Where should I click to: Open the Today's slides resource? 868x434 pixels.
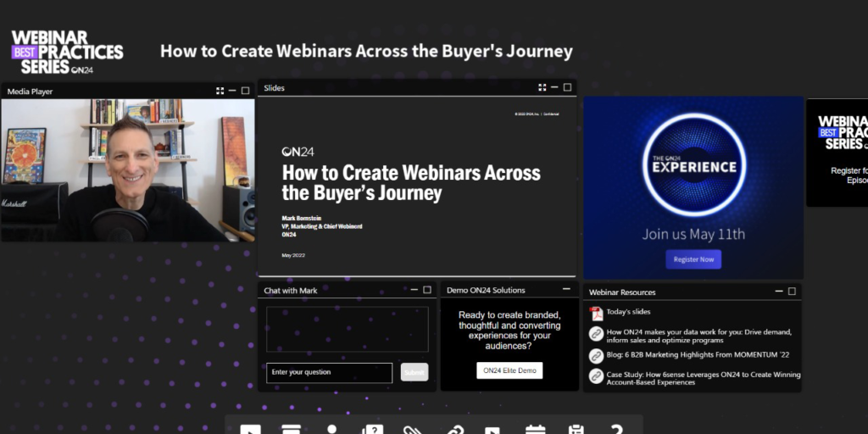tap(628, 312)
